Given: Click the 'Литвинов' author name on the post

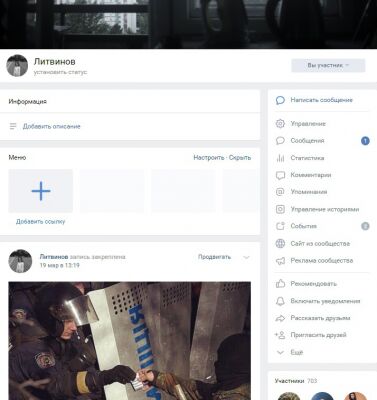Looking at the screenshot, I should [x=54, y=257].
